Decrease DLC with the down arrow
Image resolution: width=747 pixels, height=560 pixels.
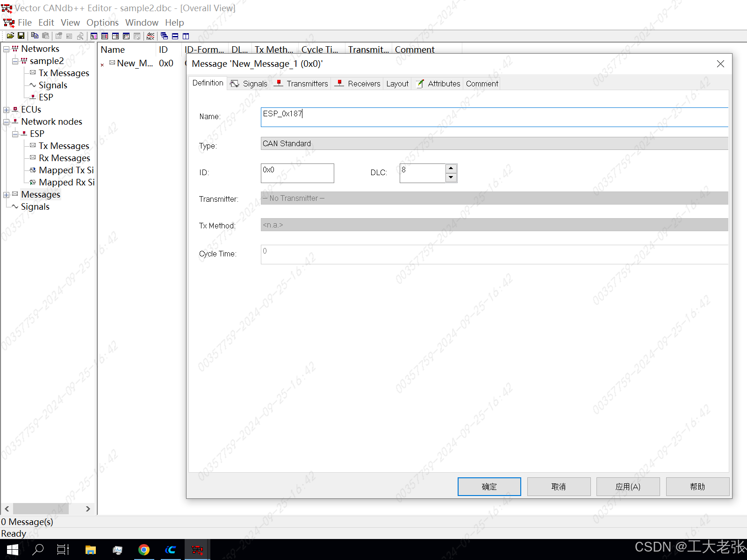pos(451,177)
